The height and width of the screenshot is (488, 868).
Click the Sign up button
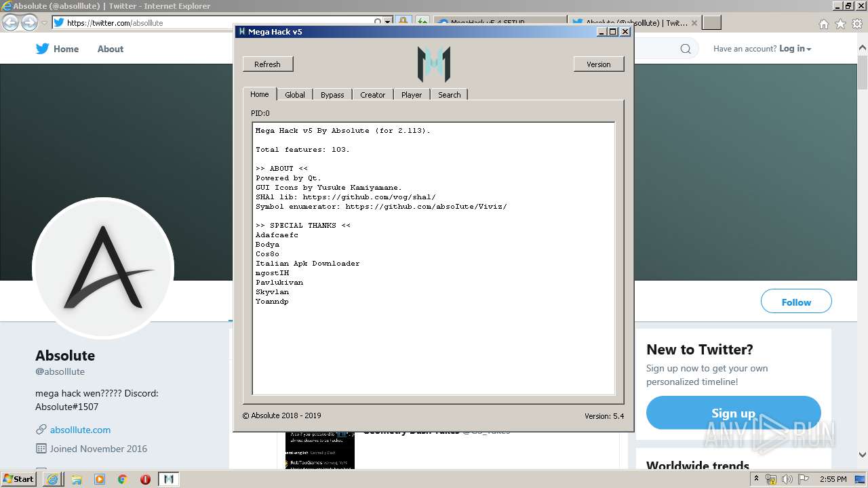[x=733, y=413]
